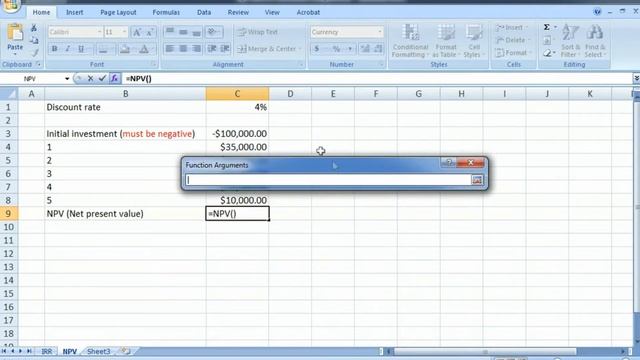Image resolution: width=640 pixels, height=360 pixels.
Task: Open the Office button menu
Action: 10,6
